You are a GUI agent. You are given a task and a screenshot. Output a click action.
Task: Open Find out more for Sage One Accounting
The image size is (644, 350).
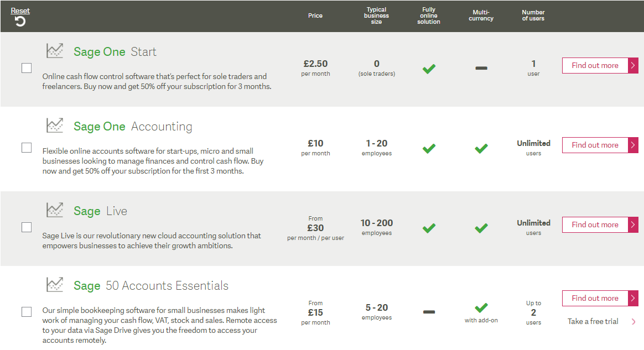pos(600,145)
